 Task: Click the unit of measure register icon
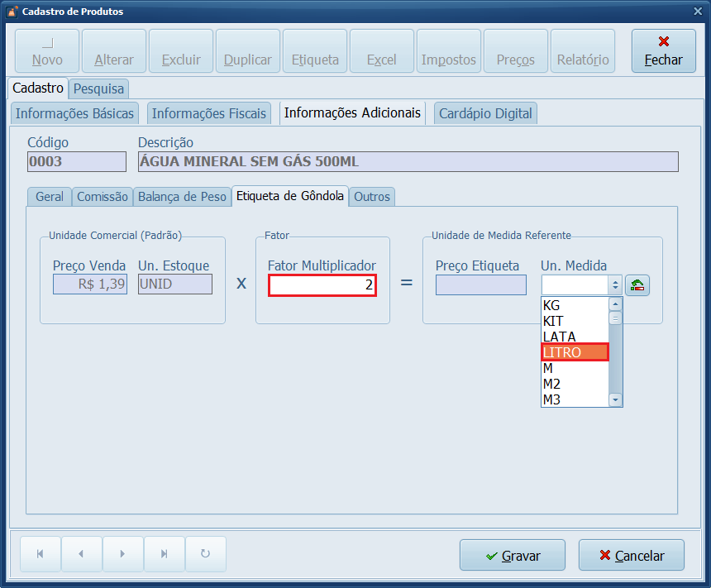pos(637,285)
